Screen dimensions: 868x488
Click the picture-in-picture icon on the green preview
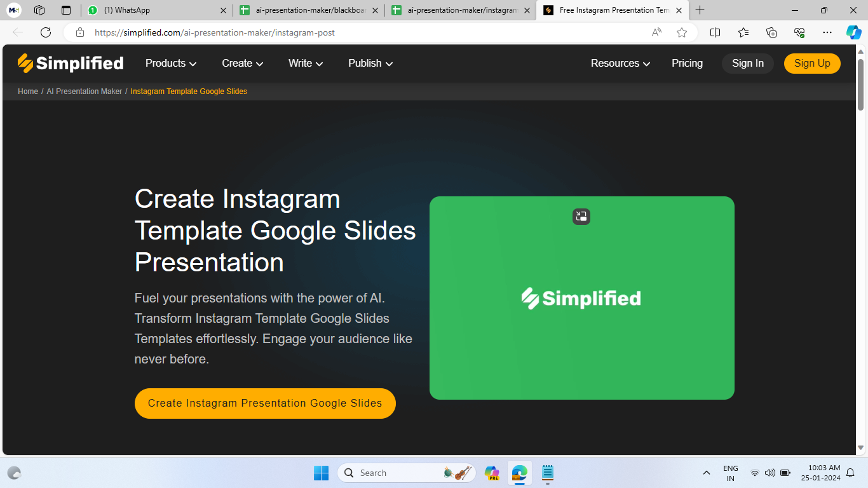point(581,217)
